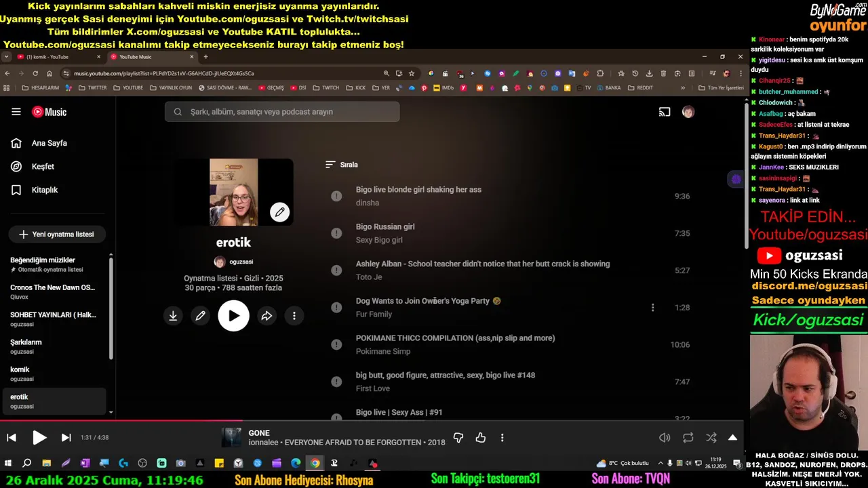Click the browser back arrow

pos(7,73)
